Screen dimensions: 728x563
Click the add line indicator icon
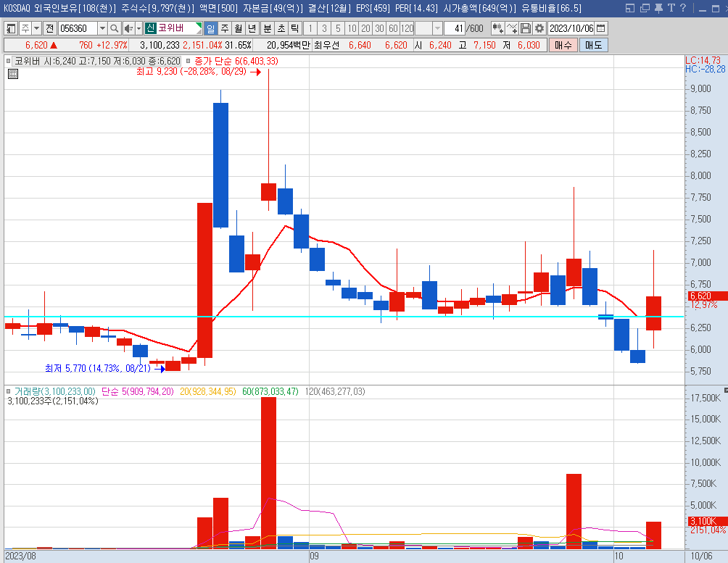click(x=512, y=28)
